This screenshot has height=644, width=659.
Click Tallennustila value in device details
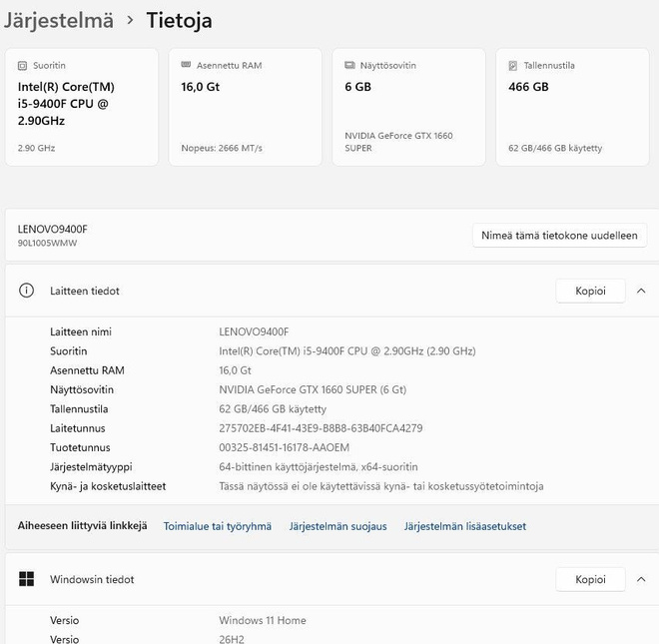point(273,409)
